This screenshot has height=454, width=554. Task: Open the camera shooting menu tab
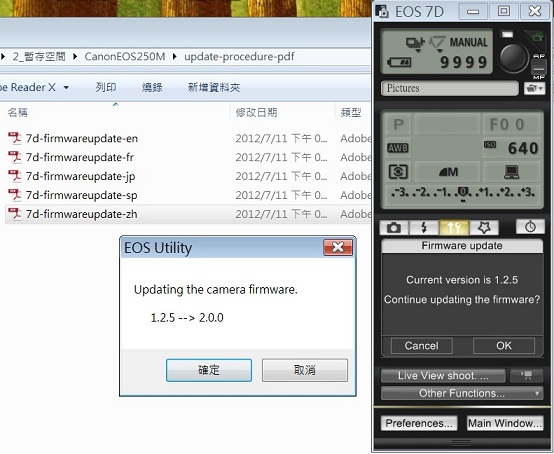(x=394, y=228)
